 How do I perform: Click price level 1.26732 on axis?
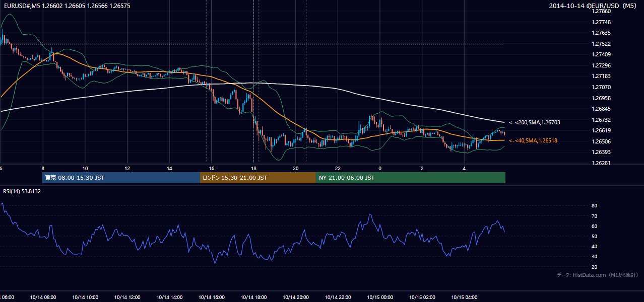(x=601, y=120)
